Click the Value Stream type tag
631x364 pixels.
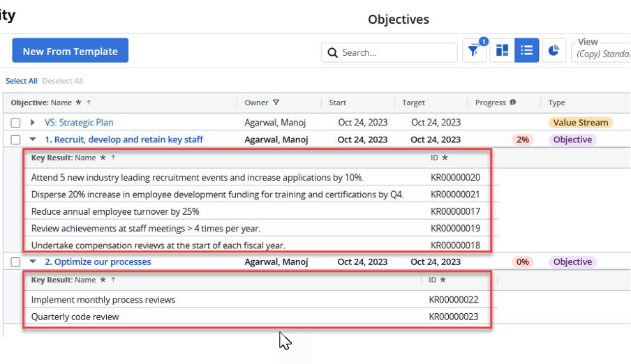tap(581, 122)
